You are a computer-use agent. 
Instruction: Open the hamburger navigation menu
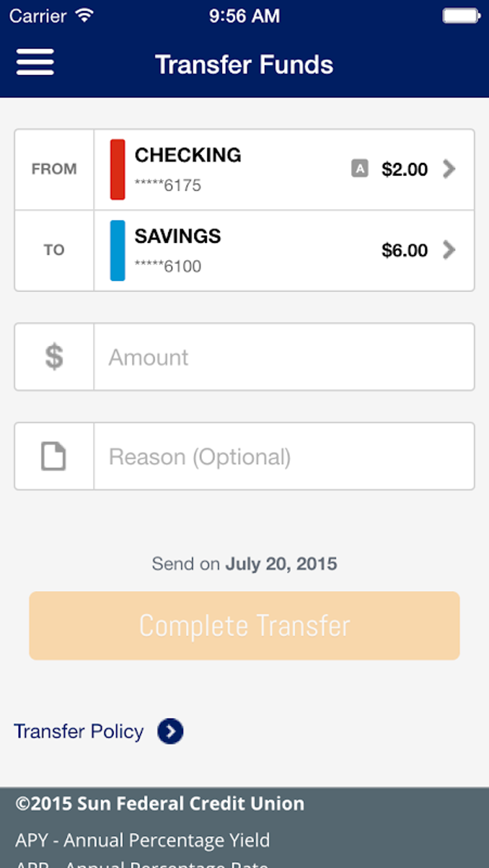point(35,62)
